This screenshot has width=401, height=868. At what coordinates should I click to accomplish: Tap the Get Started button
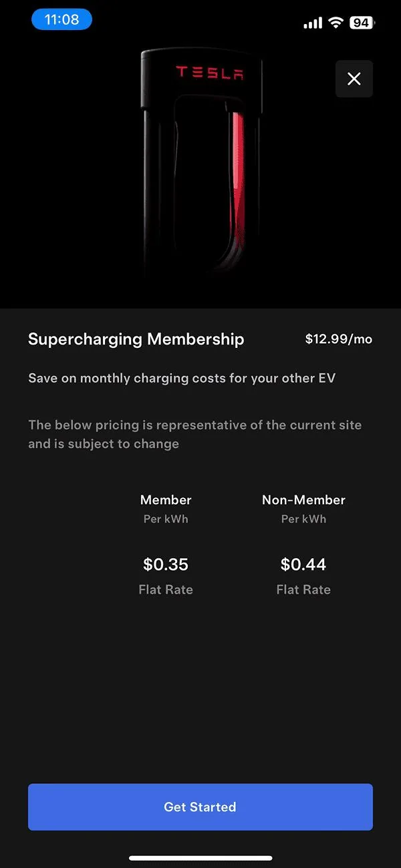(x=200, y=807)
